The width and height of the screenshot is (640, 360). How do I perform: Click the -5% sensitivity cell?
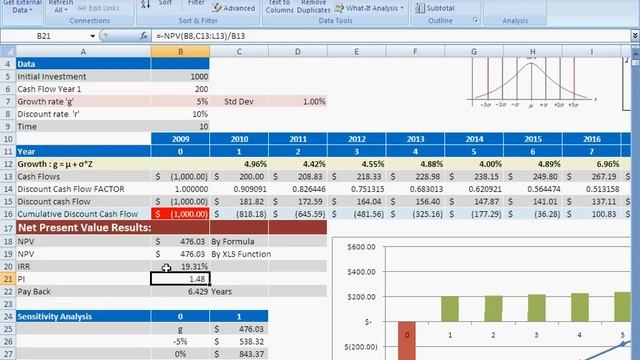pyautogui.click(x=180, y=341)
